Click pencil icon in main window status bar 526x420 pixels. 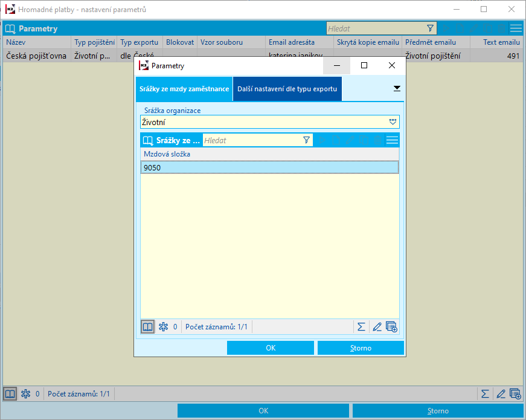pos(501,394)
